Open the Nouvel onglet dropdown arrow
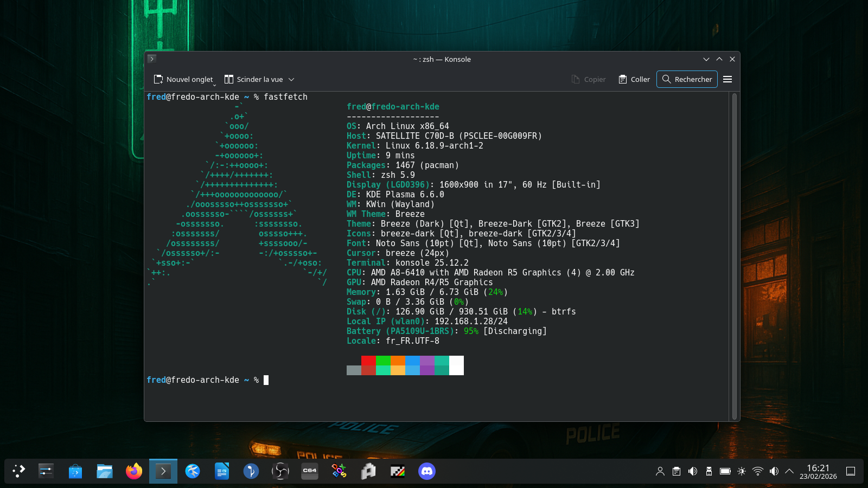Image resolution: width=868 pixels, height=488 pixels. click(215, 85)
